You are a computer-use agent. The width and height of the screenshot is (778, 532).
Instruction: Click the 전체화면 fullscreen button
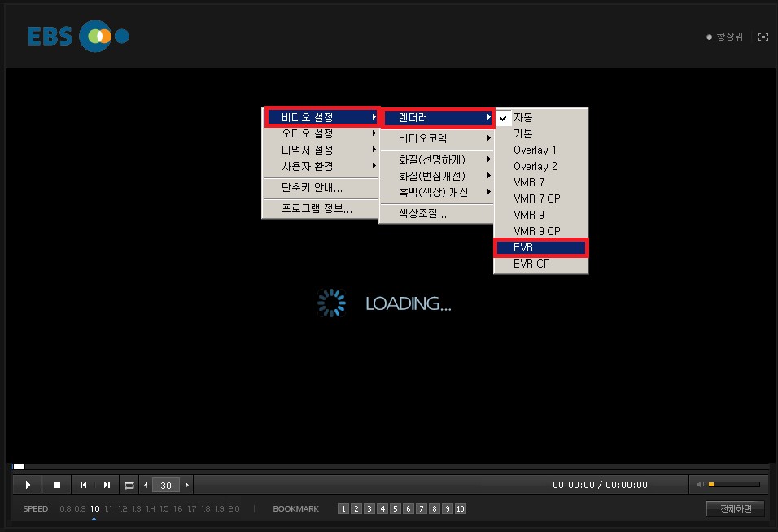pos(735,509)
